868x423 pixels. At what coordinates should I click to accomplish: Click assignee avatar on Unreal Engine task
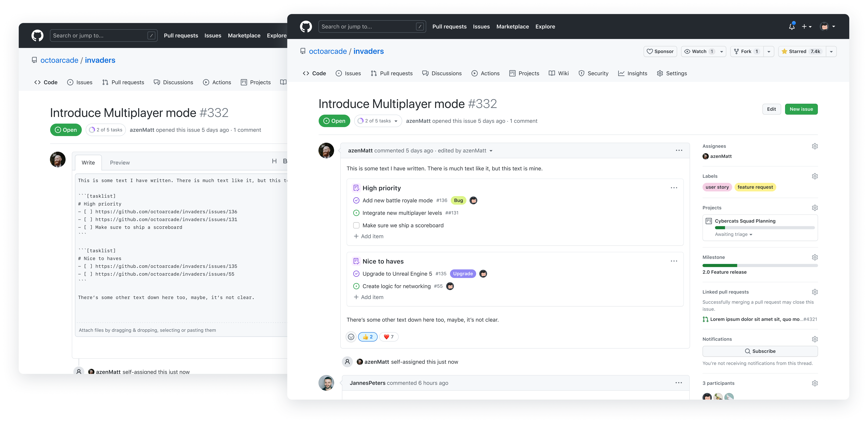pyautogui.click(x=483, y=274)
